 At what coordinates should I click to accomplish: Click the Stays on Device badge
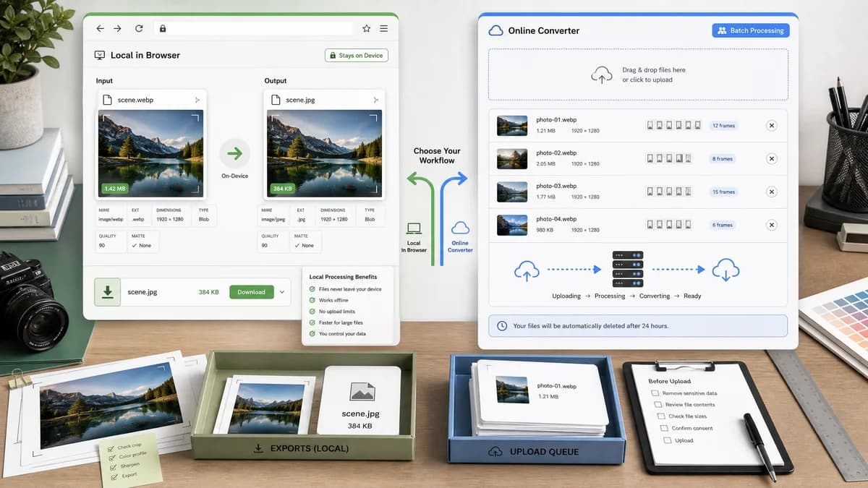point(357,56)
